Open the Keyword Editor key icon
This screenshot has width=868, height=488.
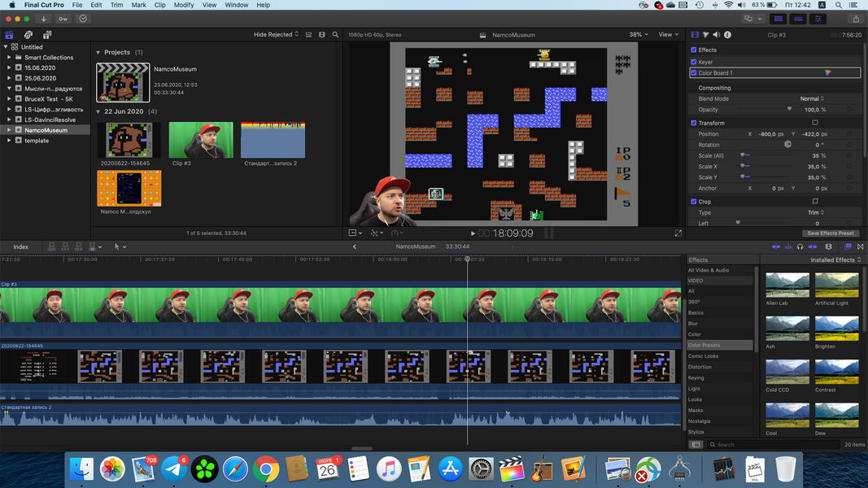[x=63, y=19]
